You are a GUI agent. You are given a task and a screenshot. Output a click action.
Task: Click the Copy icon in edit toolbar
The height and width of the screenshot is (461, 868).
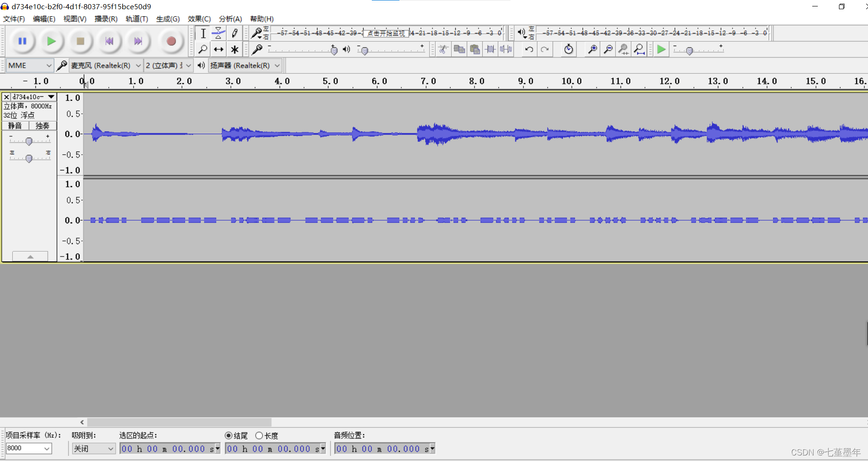[459, 49]
